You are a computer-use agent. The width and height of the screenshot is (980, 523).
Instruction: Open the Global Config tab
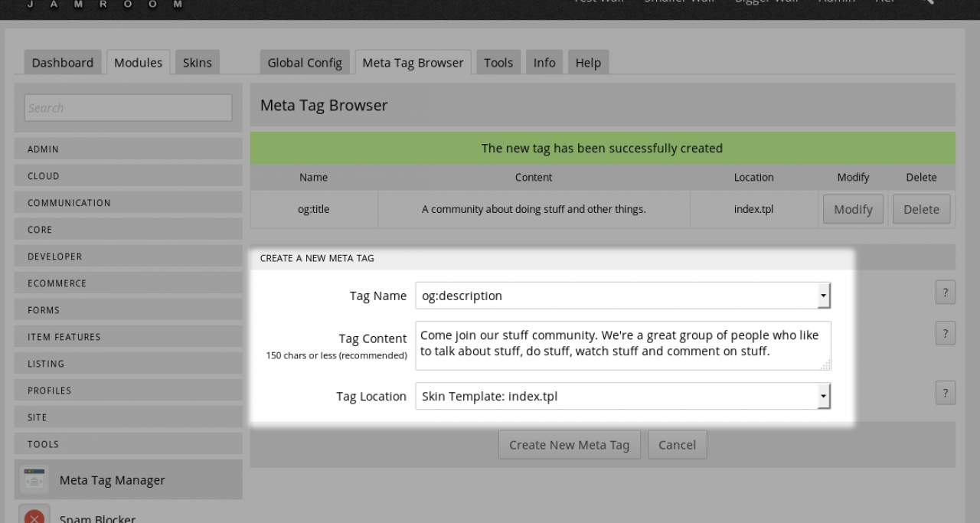tap(305, 63)
